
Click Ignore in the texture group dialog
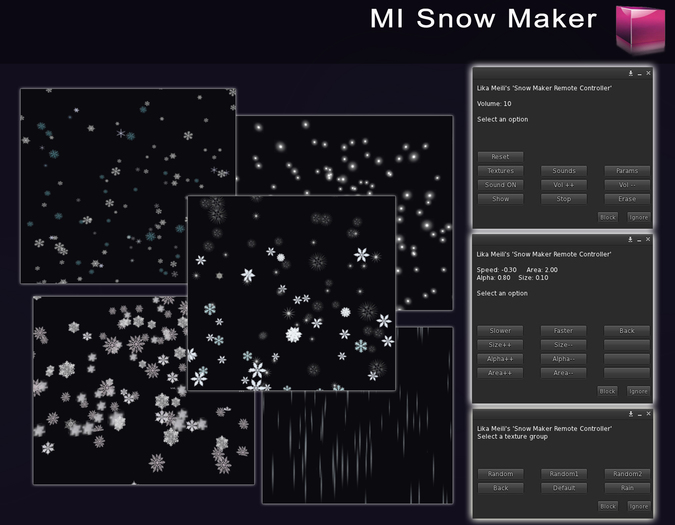638,506
